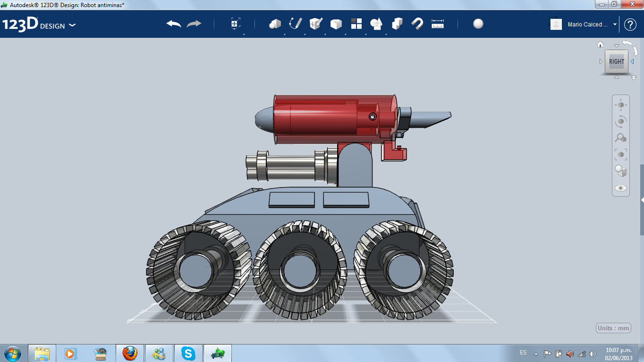This screenshot has height=362, width=644.
Task: Select the Pan navigation tool
Action: [x=621, y=104]
